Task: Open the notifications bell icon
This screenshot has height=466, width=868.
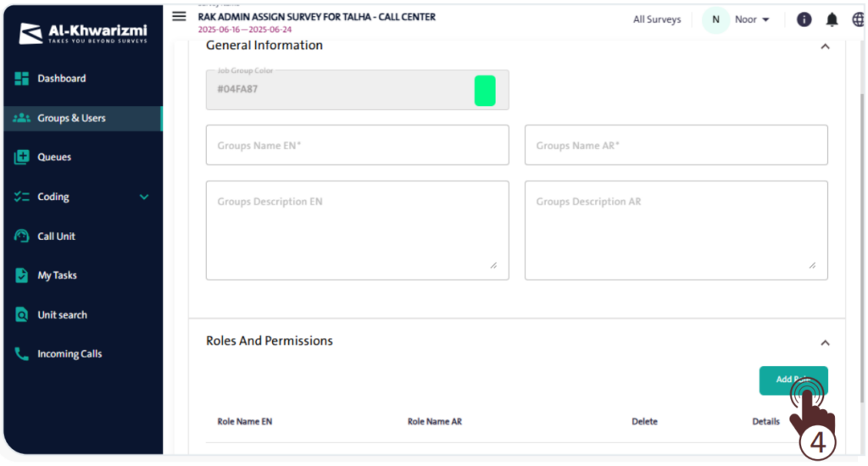Action: tap(832, 19)
